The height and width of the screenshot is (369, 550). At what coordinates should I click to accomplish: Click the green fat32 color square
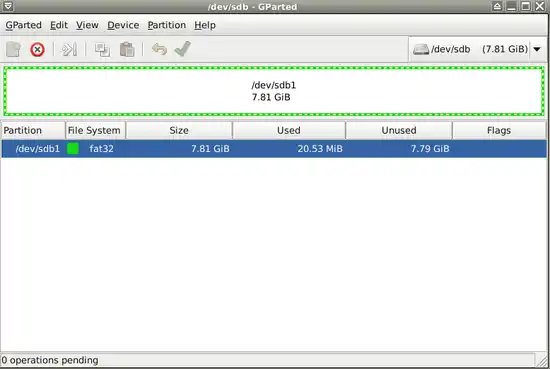tap(73, 148)
